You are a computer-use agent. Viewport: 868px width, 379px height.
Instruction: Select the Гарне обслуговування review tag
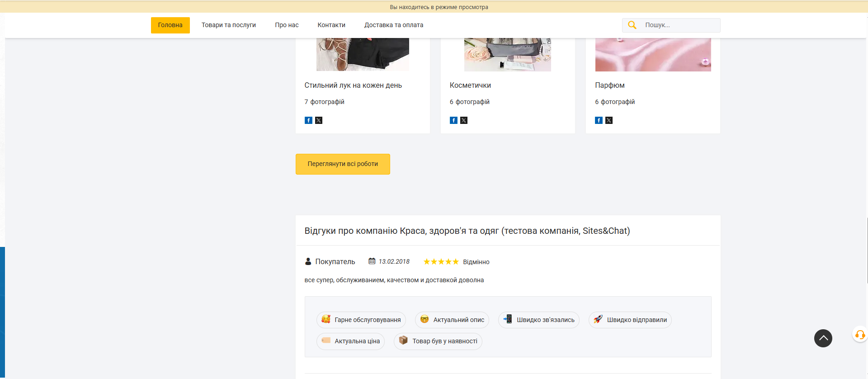361,320
